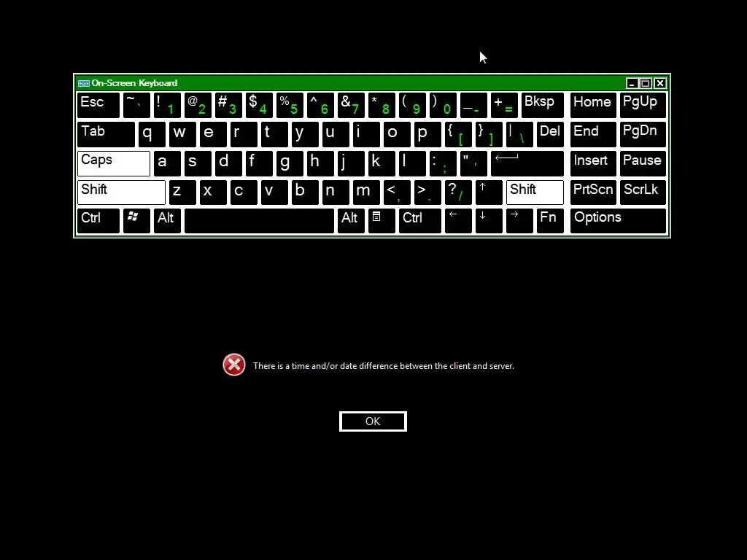This screenshot has width=747, height=560.
Task: Toggle the ScrLk key
Action: (x=643, y=192)
